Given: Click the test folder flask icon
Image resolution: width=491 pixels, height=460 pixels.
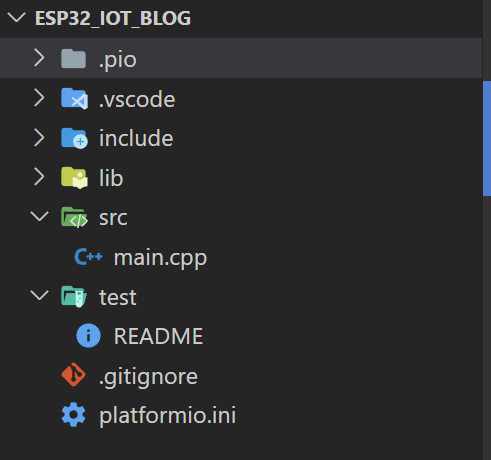Looking at the screenshot, I should (x=74, y=297).
